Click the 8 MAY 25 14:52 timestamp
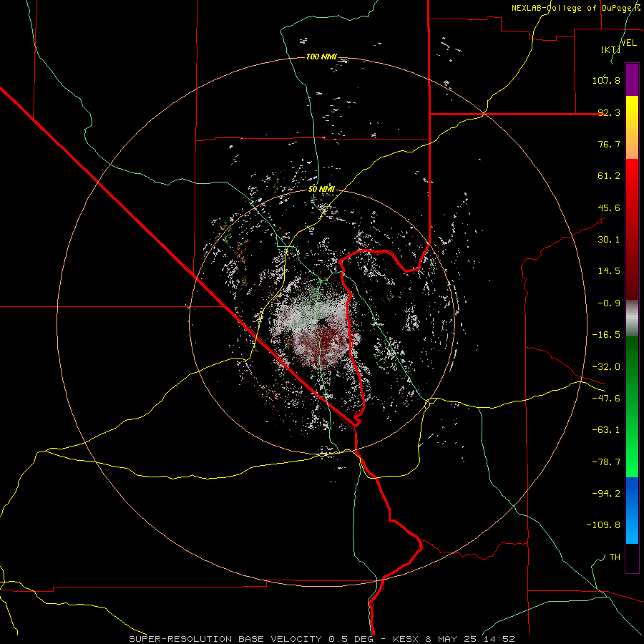This screenshot has width=644, height=644. pos(469,639)
